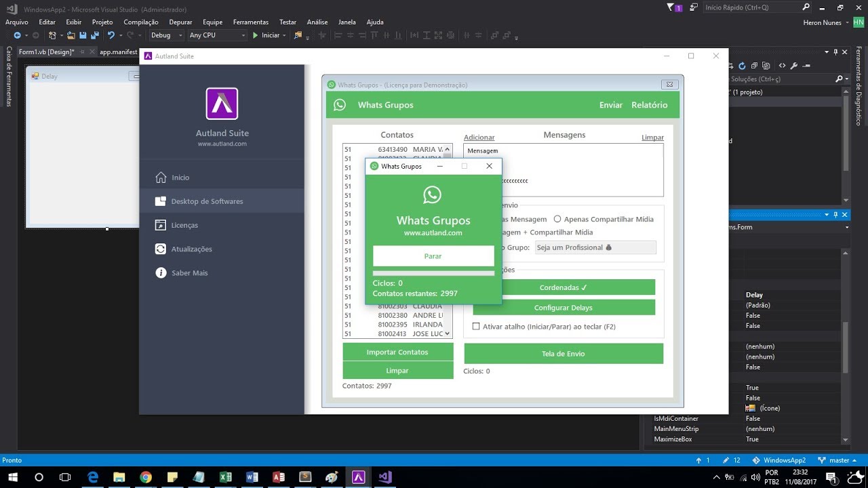Click the Quick Launch search icon
The image size is (868, 488).
[806, 7]
